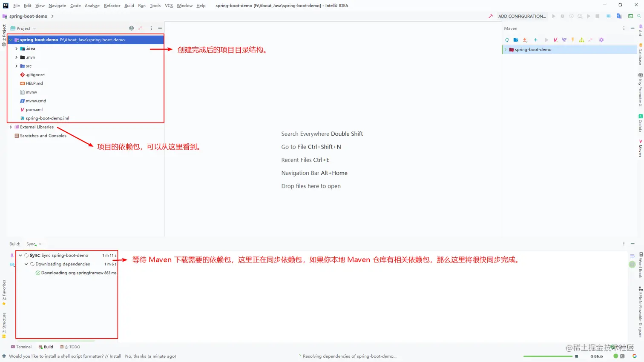This screenshot has height=362, width=644.
Task: Open the Database side tab
Action: pyautogui.click(x=640, y=54)
